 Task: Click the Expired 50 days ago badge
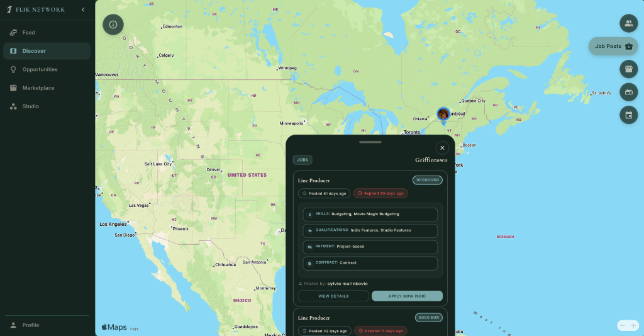[x=380, y=193]
